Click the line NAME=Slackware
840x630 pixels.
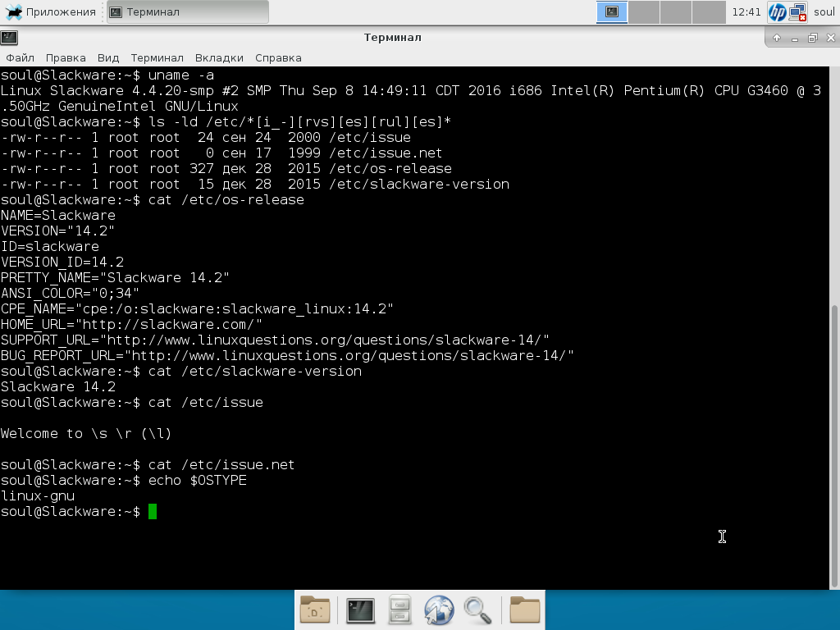click(x=58, y=216)
